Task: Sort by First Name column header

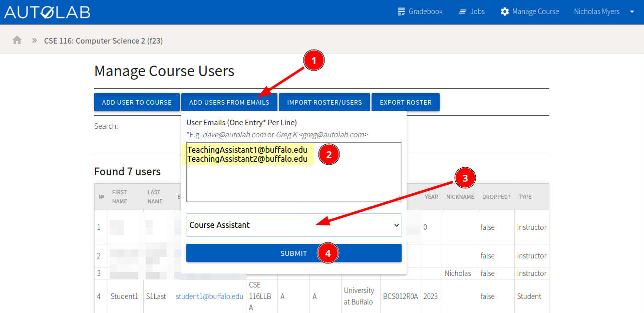Action: pyautogui.click(x=120, y=197)
